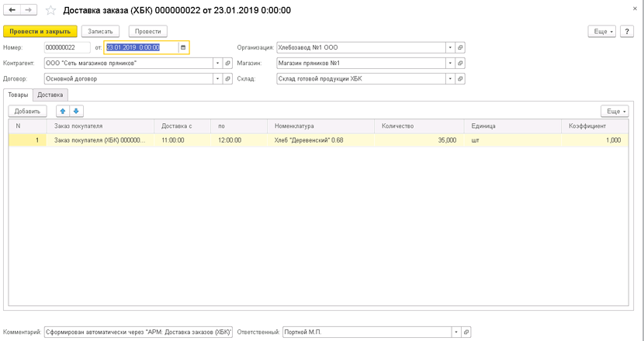
Task: Move row down with the blue down arrow
Action: coord(76,111)
